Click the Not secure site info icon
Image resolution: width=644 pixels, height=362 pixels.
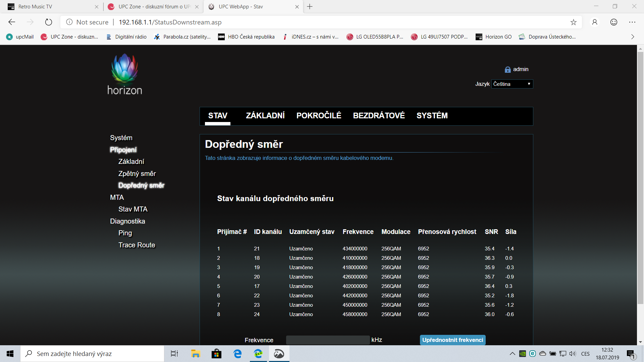69,22
